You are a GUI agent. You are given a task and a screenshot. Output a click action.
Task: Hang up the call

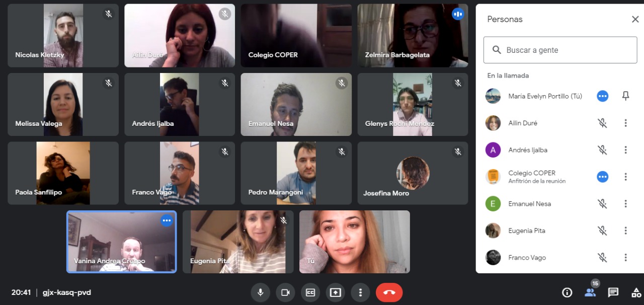(389, 292)
